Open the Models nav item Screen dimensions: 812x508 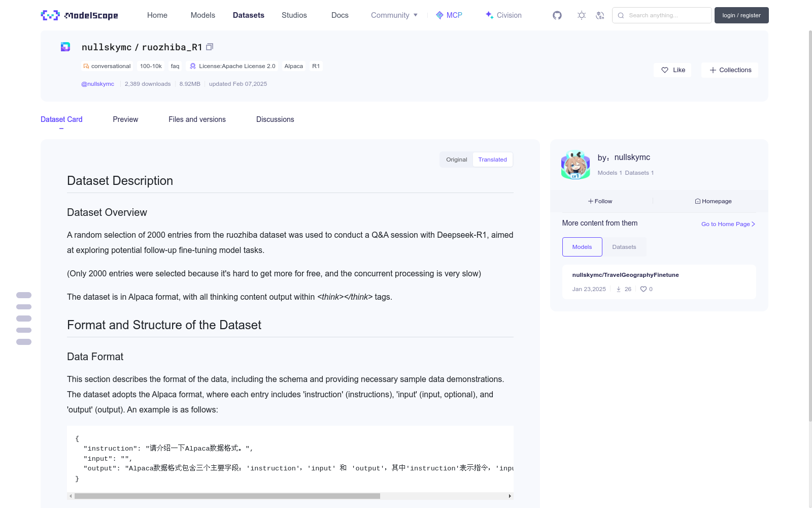pyautogui.click(x=203, y=15)
